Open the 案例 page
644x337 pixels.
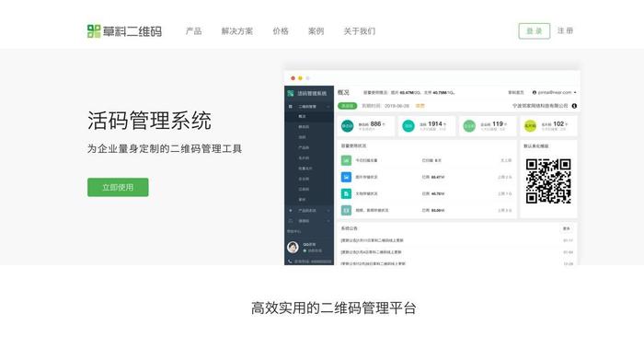tap(316, 30)
